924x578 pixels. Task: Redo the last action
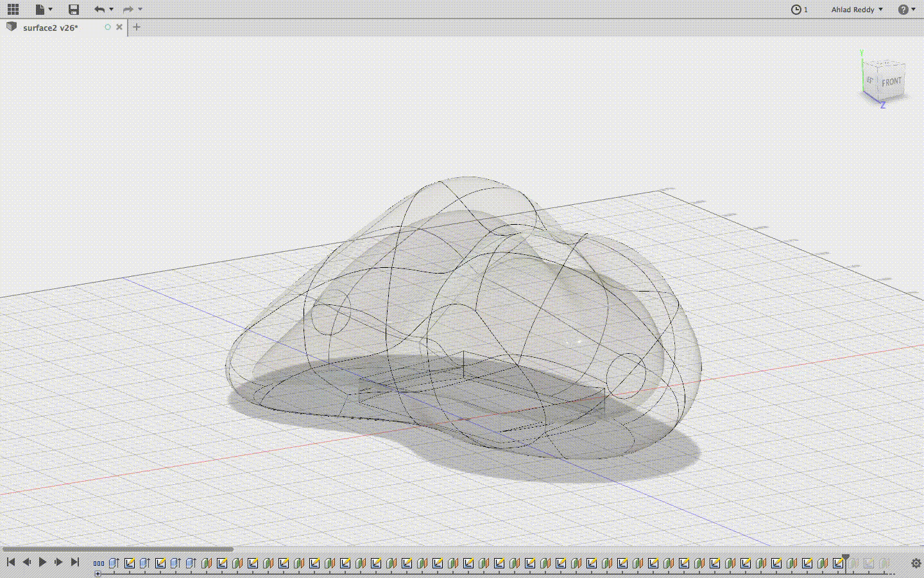[128, 9]
